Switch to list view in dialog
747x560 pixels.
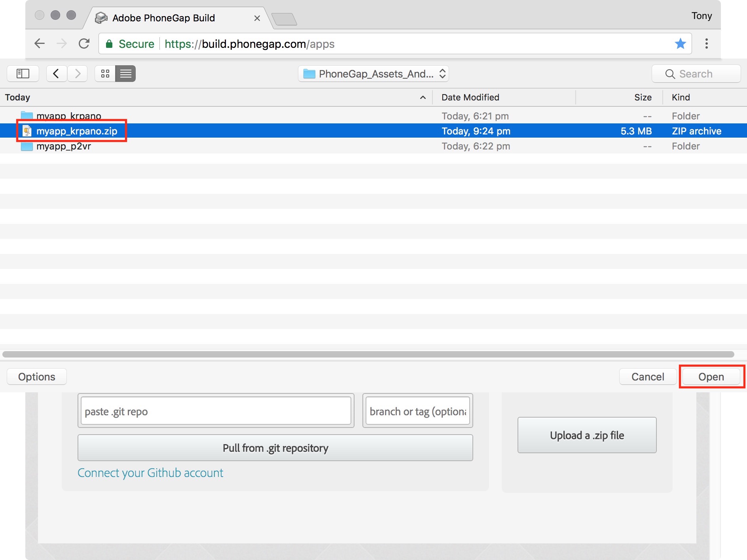tap(125, 74)
